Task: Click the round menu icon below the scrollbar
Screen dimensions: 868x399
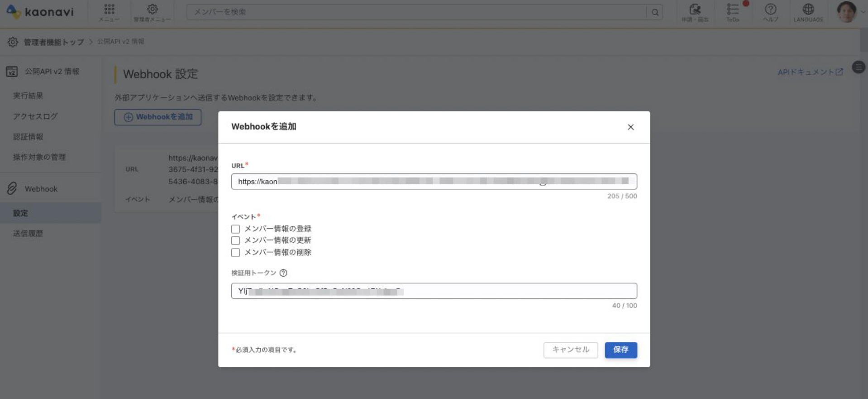Action: point(858,67)
